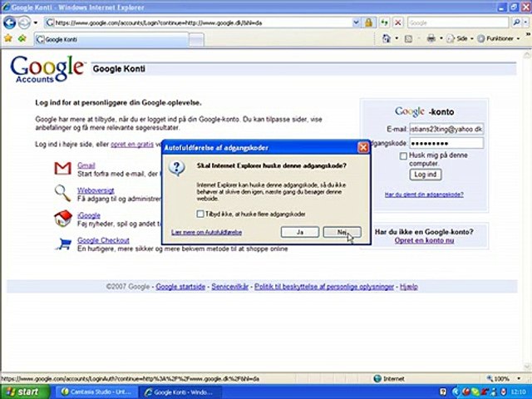Screen dimensions: 532x399
Task: Click the magnifier search icon
Action: tap(516, 22)
